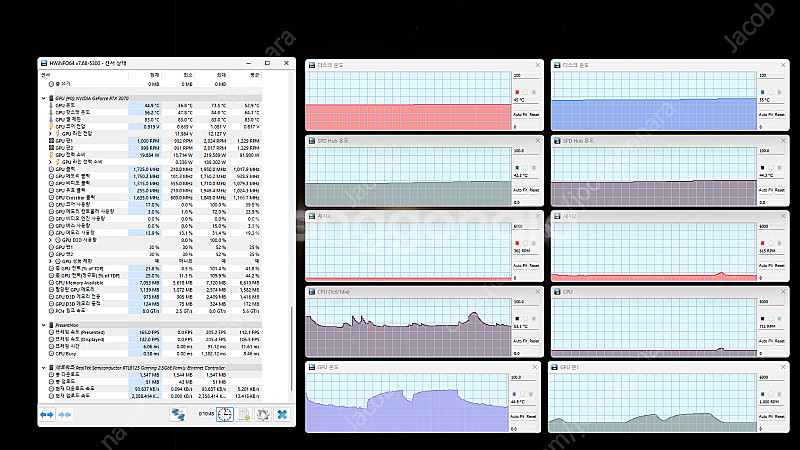This screenshot has width=800, height=450.
Task: Click the clock elapsed-time reset icon
Action: [225, 414]
